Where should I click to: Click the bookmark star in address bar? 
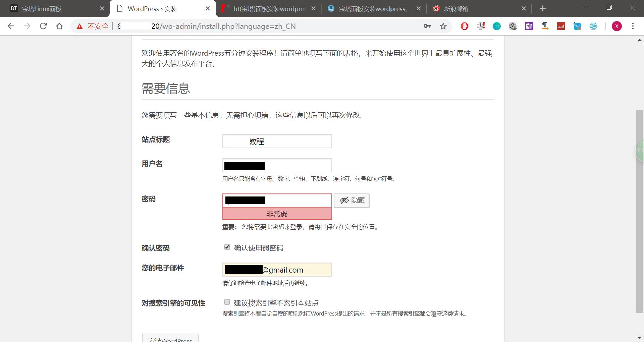coord(443,26)
